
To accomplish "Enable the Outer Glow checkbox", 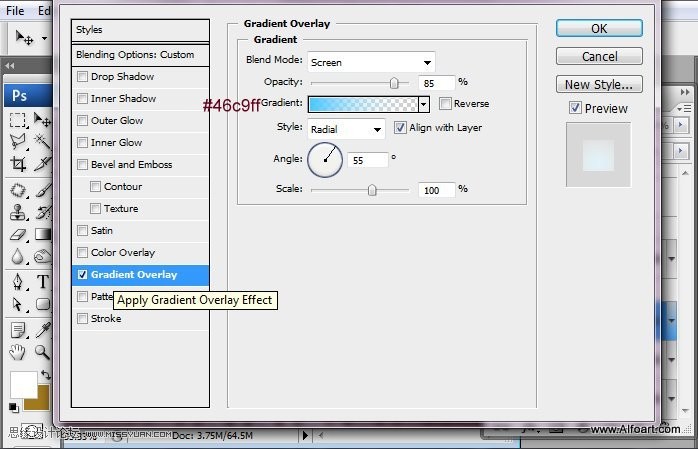I will click(x=82, y=121).
